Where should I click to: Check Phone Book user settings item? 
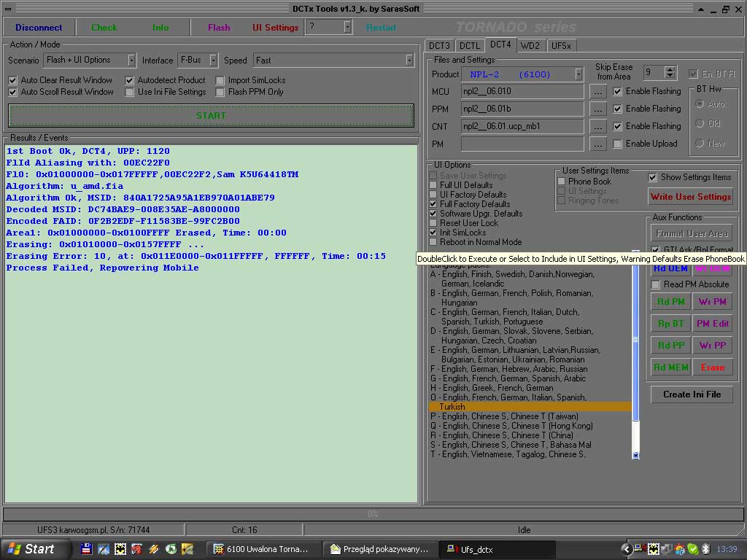click(561, 182)
